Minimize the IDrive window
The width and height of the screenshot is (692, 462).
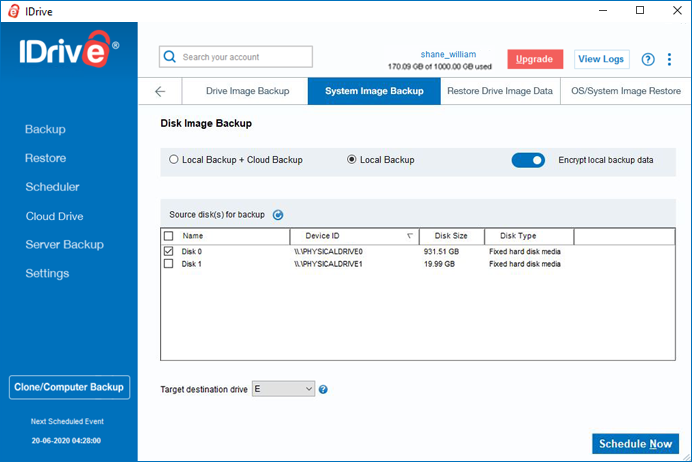(x=603, y=10)
